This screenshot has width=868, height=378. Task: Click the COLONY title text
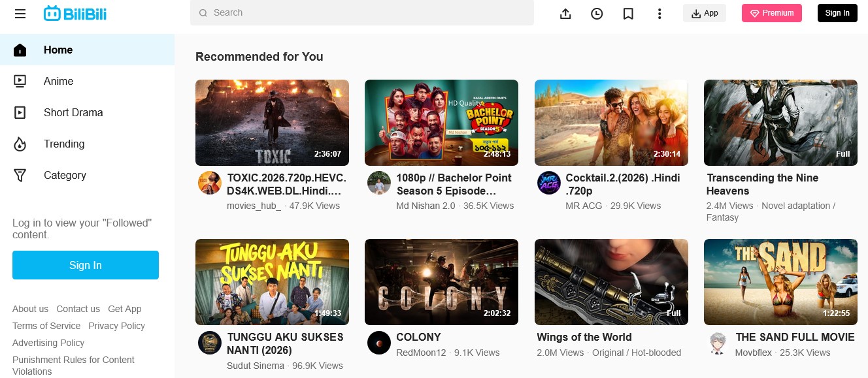(x=418, y=337)
